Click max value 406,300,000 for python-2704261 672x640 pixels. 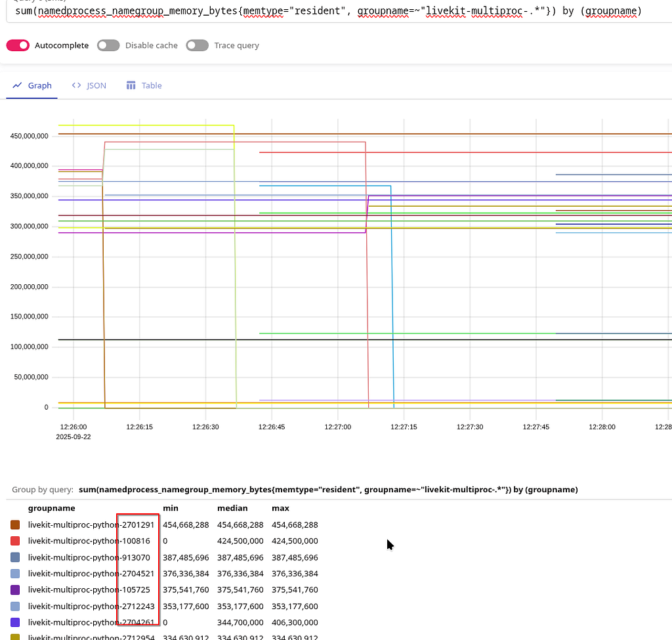click(295, 622)
